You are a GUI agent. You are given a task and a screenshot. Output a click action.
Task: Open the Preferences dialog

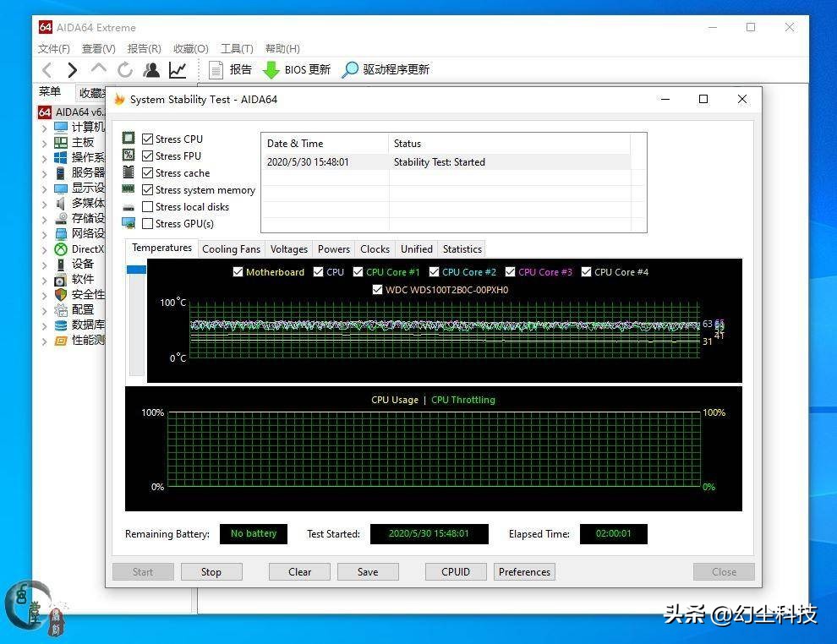524,572
